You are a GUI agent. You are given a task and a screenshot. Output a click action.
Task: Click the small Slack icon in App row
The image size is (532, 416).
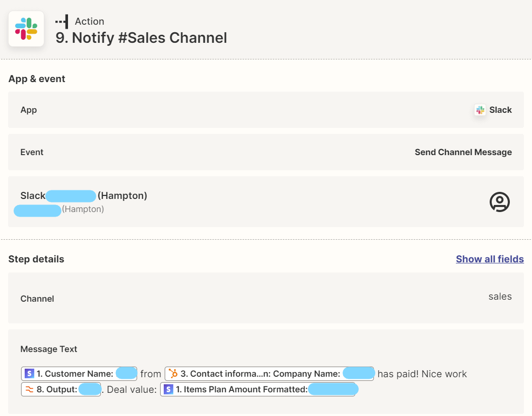[x=480, y=110]
